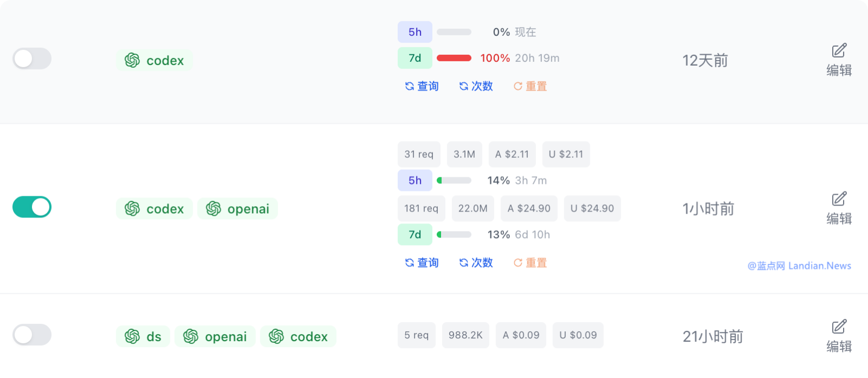Click the 3h 7m reset countdown

(531, 180)
